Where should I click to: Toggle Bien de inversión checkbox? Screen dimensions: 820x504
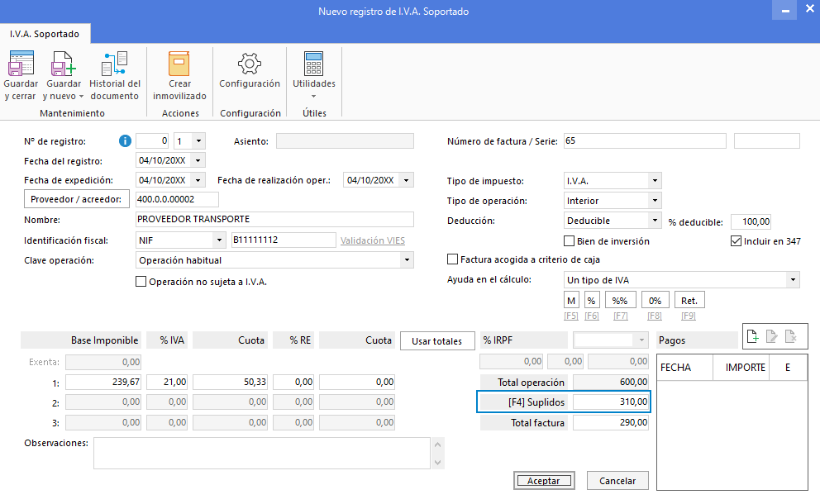click(x=569, y=241)
